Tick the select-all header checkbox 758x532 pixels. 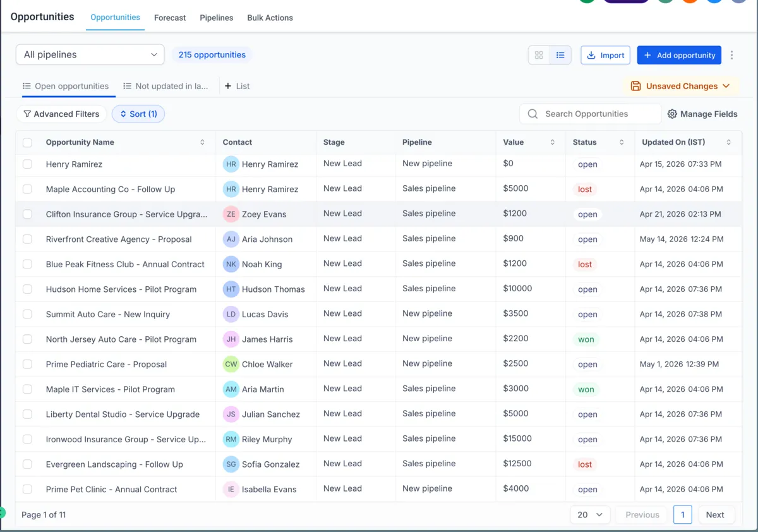(27, 143)
